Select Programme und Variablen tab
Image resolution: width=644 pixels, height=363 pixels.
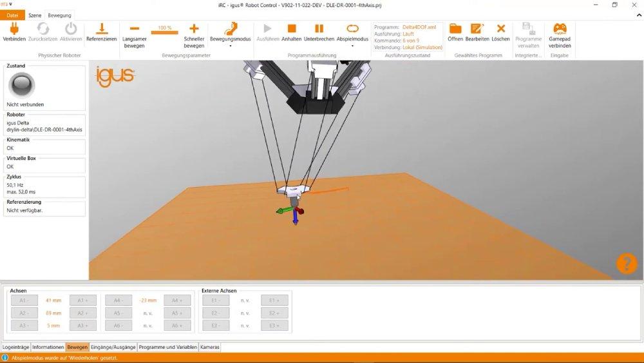[167, 347]
